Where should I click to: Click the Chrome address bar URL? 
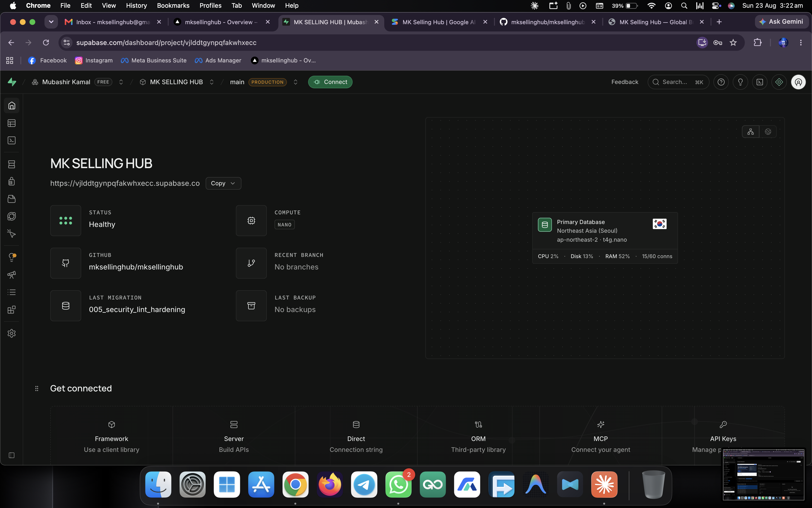166,43
